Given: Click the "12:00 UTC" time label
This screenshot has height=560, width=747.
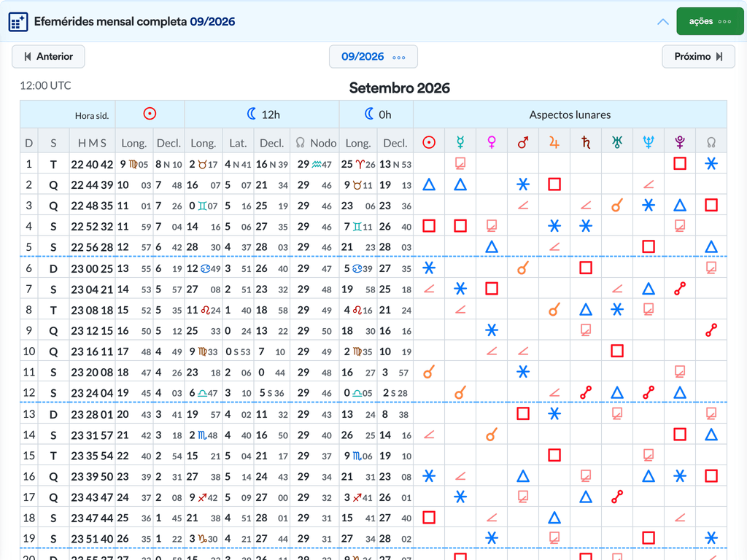Looking at the screenshot, I should (x=45, y=86).
